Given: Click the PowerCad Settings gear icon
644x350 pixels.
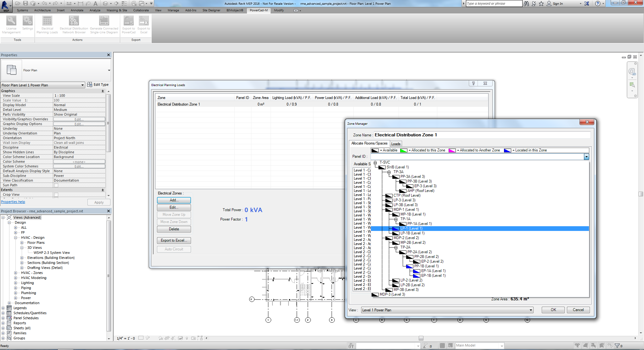Looking at the screenshot, I should coord(27,21).
